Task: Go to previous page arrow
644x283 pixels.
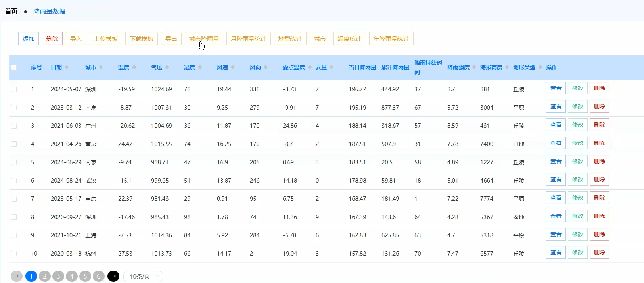Action: coord(17,276)
